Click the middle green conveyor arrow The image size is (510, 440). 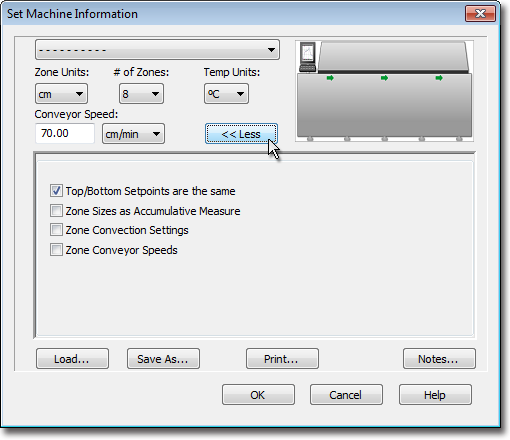(384, 78)
